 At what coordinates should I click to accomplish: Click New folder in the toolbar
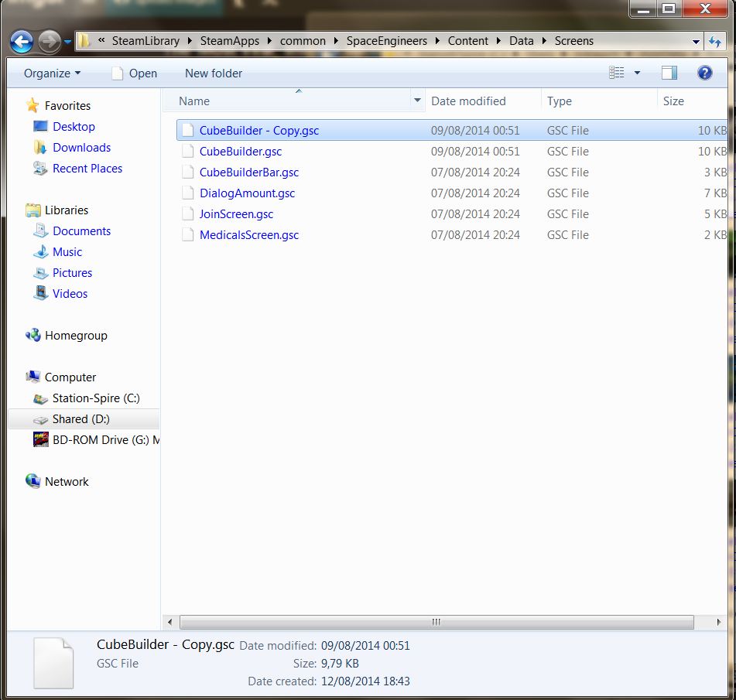pyautogui.click(x=214, y=73)
